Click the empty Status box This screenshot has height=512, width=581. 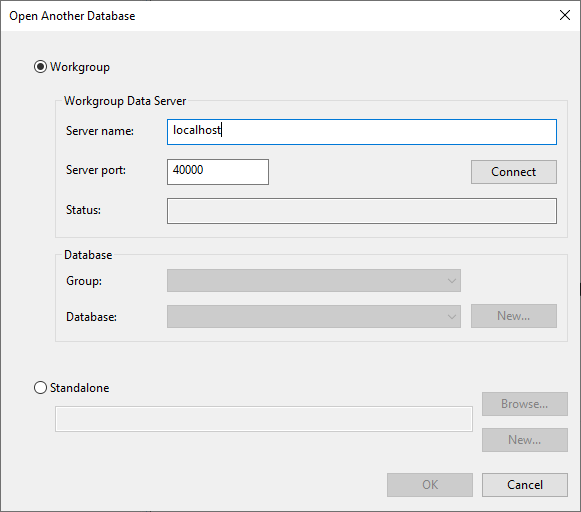pyautogui.click(x=362, y=211)
